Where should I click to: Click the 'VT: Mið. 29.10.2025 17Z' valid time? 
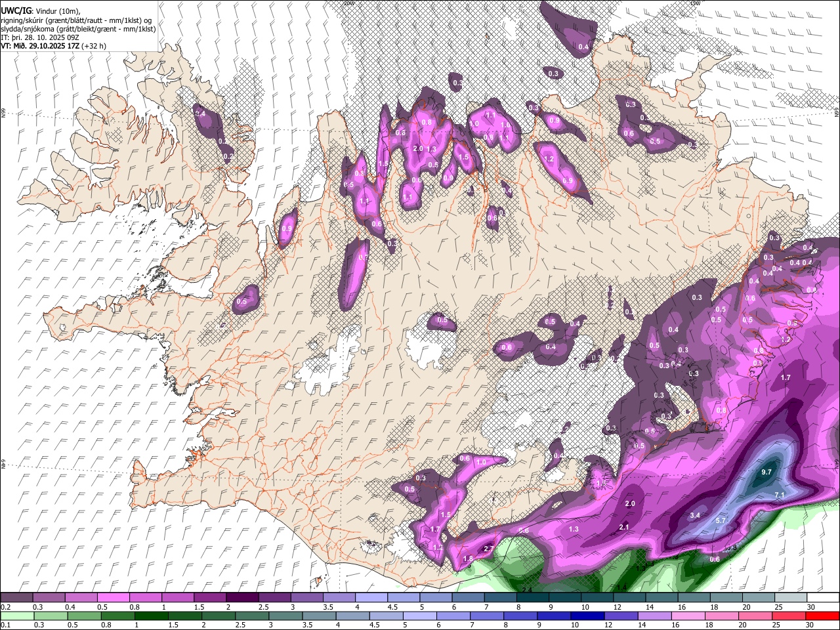40,47
